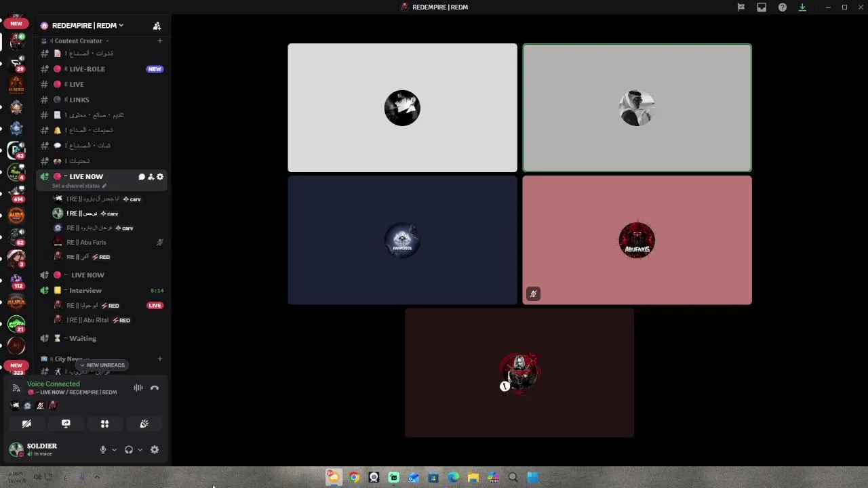The image size is (868, 488).
Task: Open User Settings gear
Action: tap(155, 449)
